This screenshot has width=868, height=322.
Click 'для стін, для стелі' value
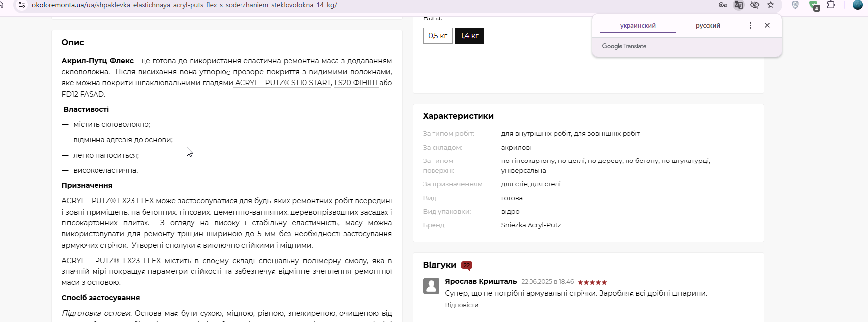530,184
